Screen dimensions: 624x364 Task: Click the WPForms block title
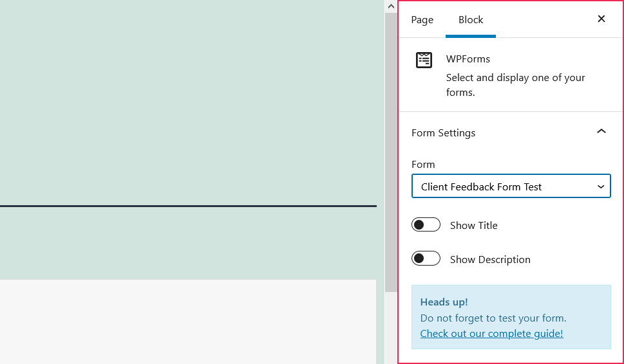click(x=468, y=59)
